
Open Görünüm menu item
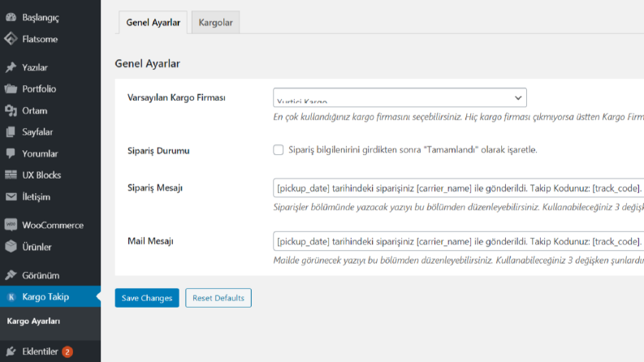click(50, 275)
